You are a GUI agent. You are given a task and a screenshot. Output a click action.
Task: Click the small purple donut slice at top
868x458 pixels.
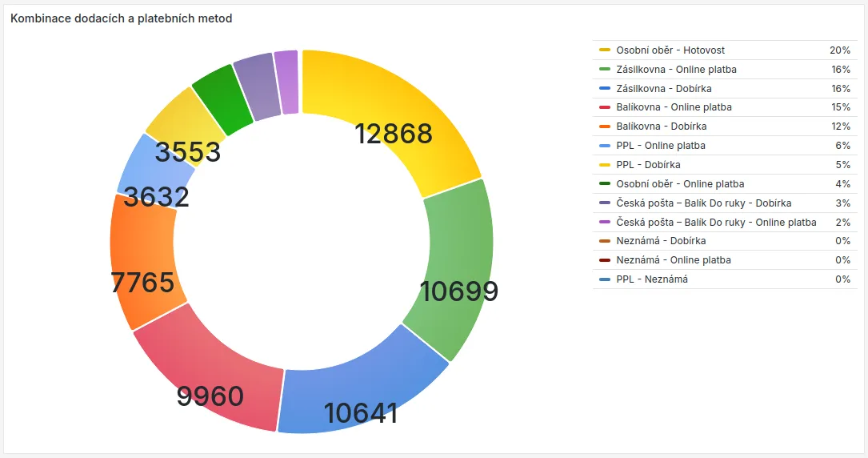(x=286, y=82)
